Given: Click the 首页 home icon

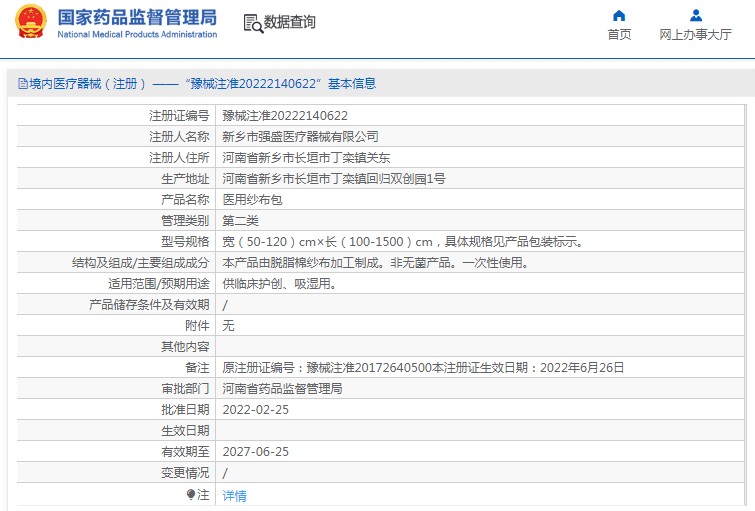Looking at the screenshot, I should (619, 16).
